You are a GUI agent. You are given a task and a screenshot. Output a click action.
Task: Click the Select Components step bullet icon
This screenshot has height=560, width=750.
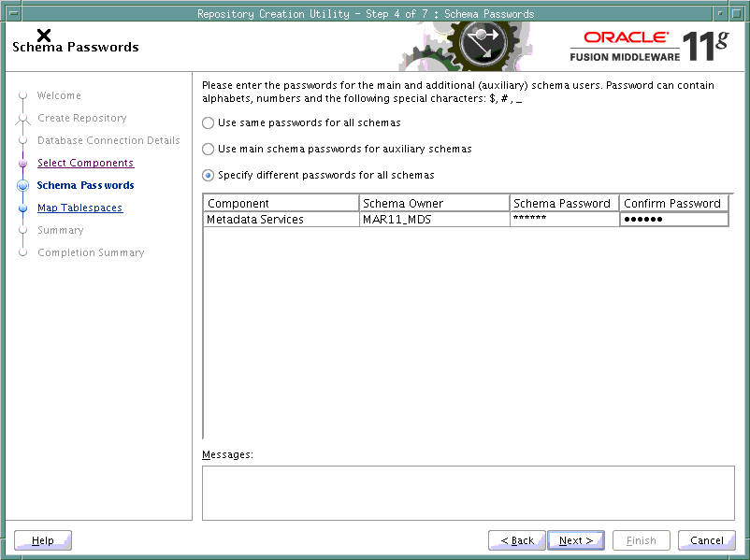tap(22, 164)
